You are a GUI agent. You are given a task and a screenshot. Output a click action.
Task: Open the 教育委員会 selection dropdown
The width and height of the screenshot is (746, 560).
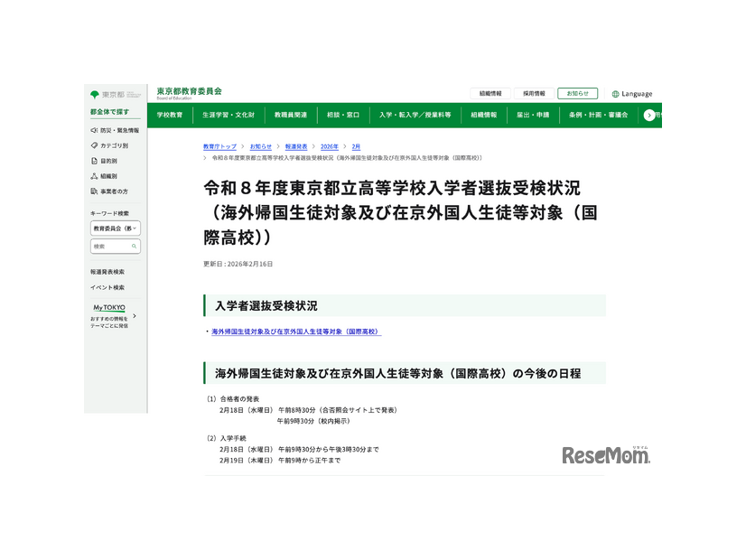click(x=116, y=229)
